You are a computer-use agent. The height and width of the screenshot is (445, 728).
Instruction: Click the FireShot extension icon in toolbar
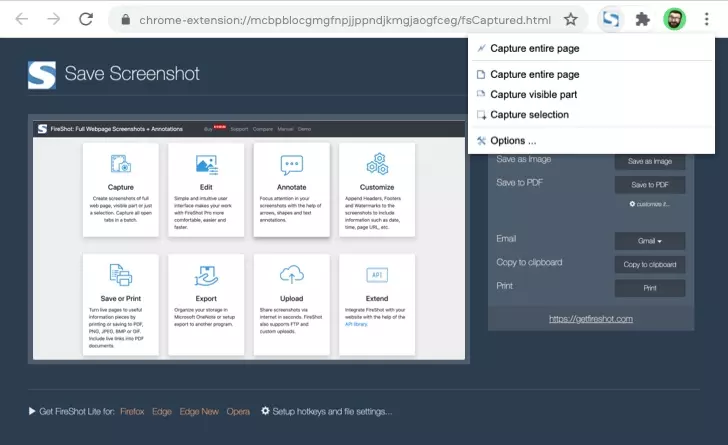(x=611, y=20)
